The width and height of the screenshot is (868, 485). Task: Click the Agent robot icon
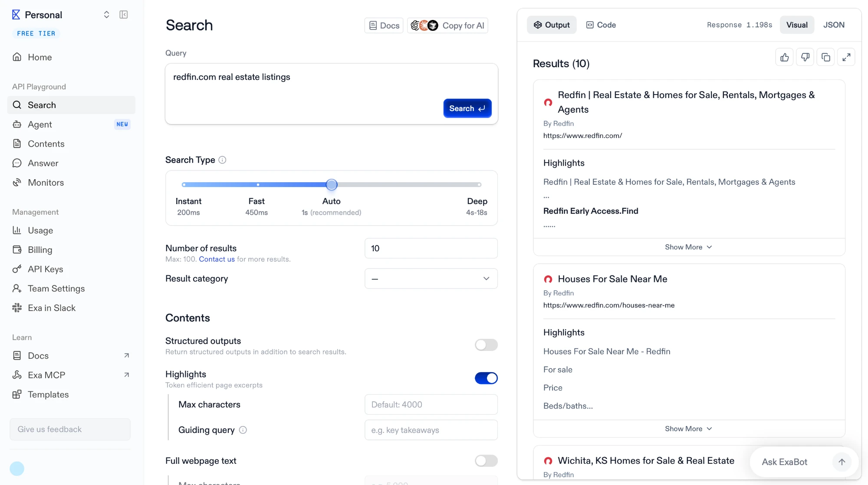coord(17,125)
